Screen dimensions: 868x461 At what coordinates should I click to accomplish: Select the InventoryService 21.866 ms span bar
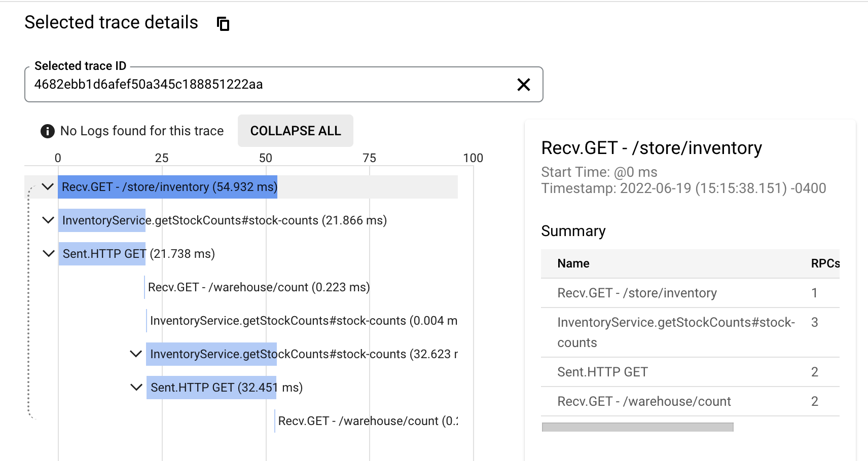pos(102,220)
